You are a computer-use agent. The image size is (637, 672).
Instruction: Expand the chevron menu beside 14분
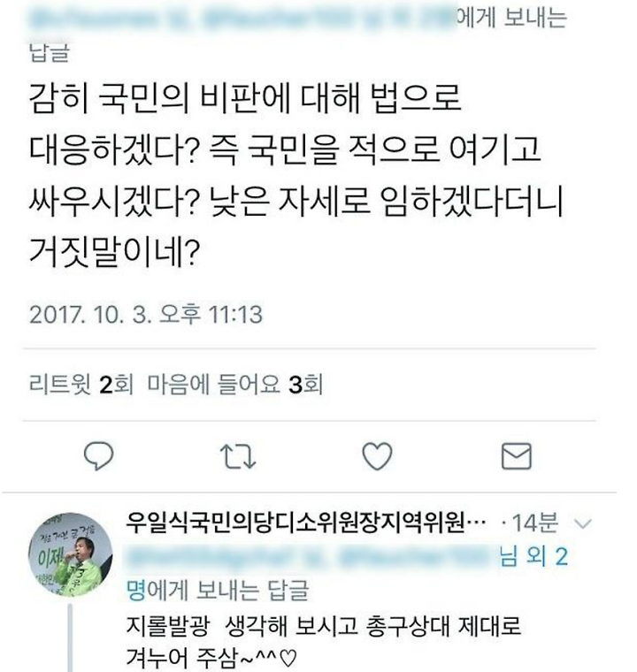tap(582, 523)
